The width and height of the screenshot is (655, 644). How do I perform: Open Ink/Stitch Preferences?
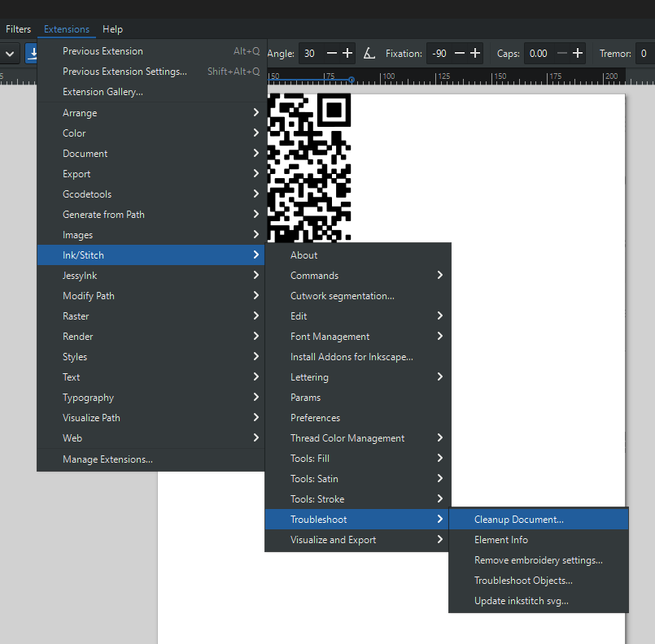[x=358, y=417]
